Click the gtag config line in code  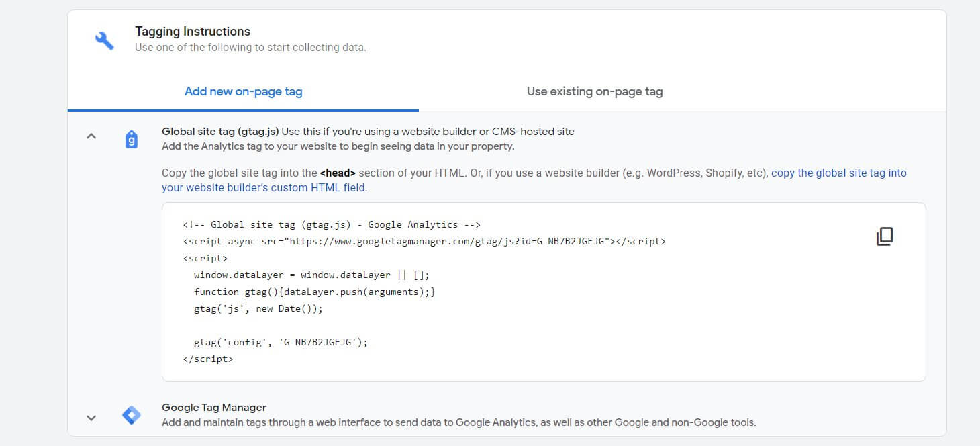280,342
